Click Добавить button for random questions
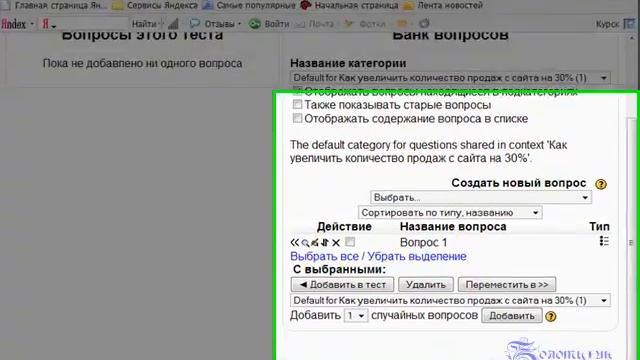Viewport: 640px width, 360px height. point(512,316)
